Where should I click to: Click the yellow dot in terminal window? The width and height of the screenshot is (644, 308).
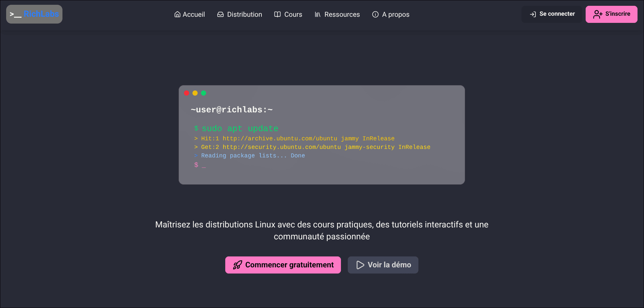pos(195,93)
